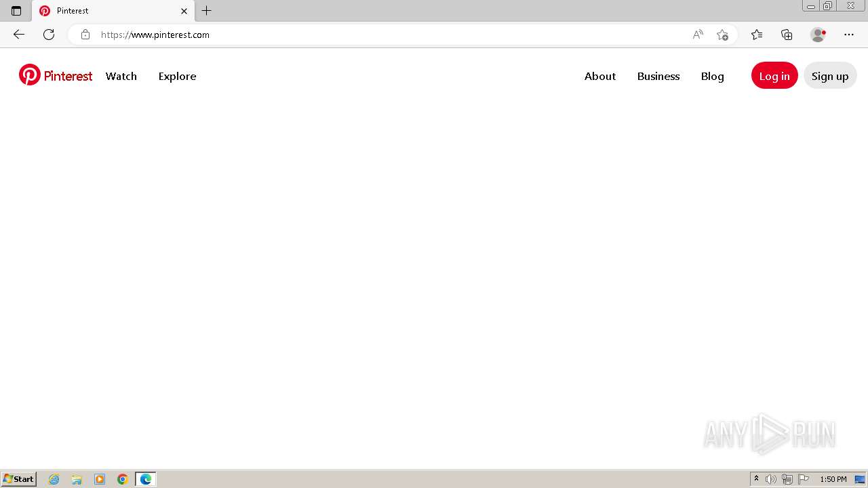Launch Internet Explorer from taskbar
The width and height of the screenshot is (868, 488).
tap(54, 479)
